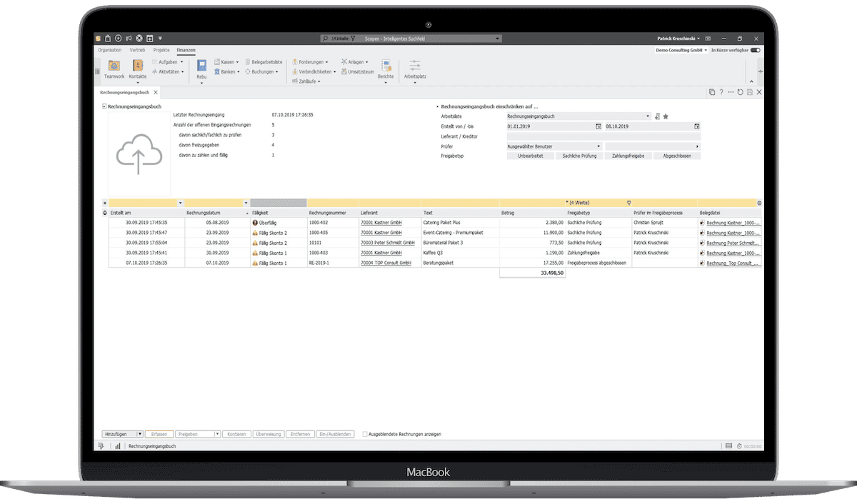This screenshot has width=857, height=504.
Task: Toggle the 'Sachliche Prüfung' Freigabetyp filter
Action: pos(580,156)
